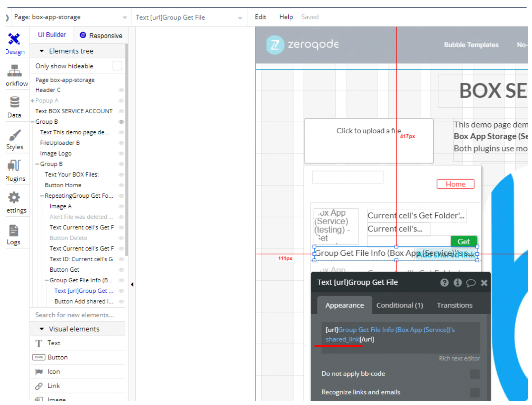Open the Rich text editor link
Screen dimensions: 532x405
click(459, 358)
